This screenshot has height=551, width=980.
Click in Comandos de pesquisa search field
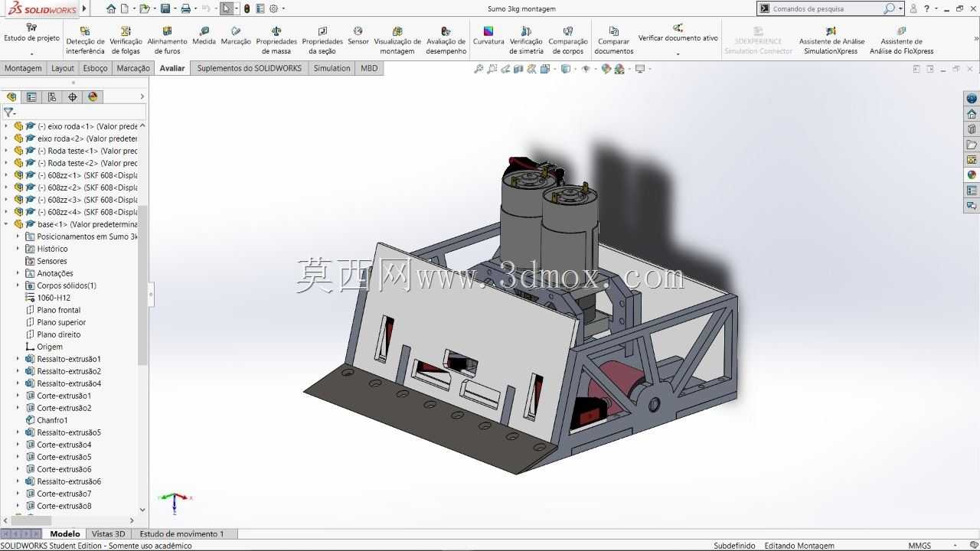(x=827, y=8)
